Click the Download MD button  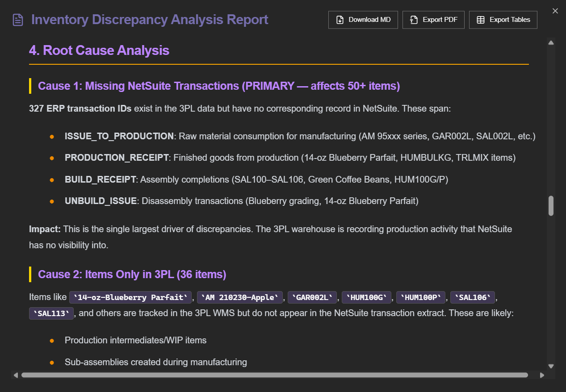363,20
